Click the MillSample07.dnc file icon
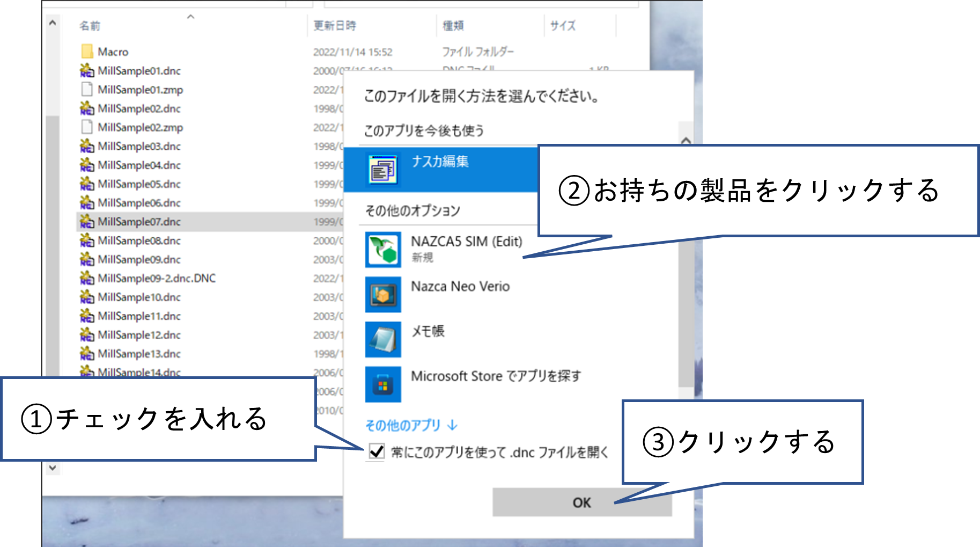This screenshot has width=980, height=547. [x=87, y=221]
